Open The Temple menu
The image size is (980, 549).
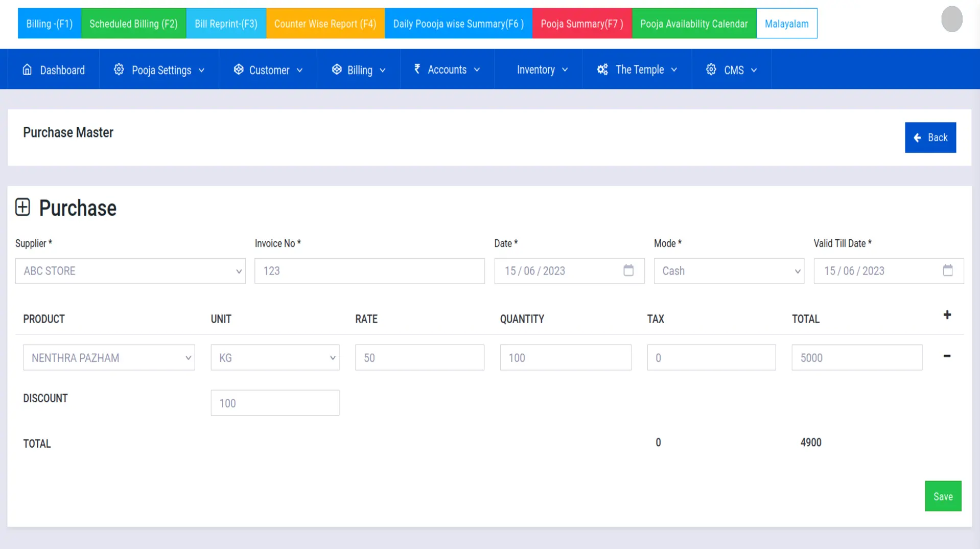(637, 70)
